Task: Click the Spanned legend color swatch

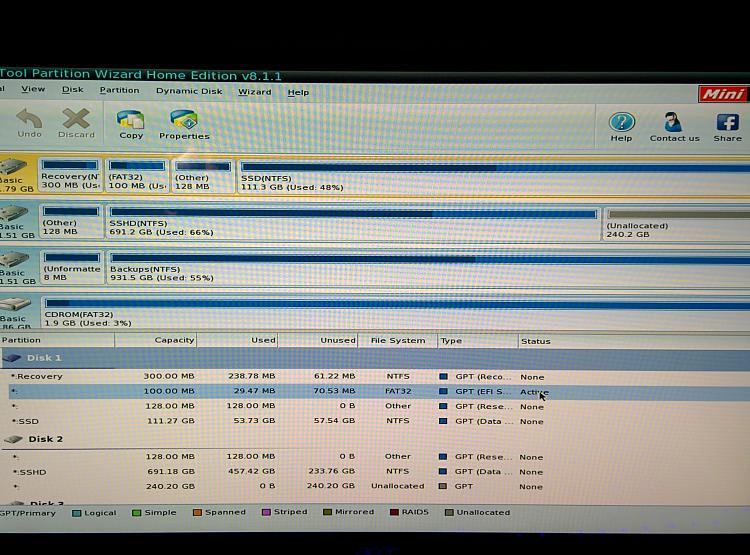Action: click(197, 512)
